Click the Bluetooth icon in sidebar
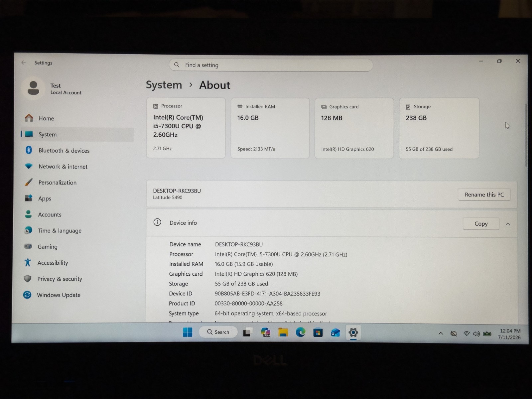 (x=29, y=150)
